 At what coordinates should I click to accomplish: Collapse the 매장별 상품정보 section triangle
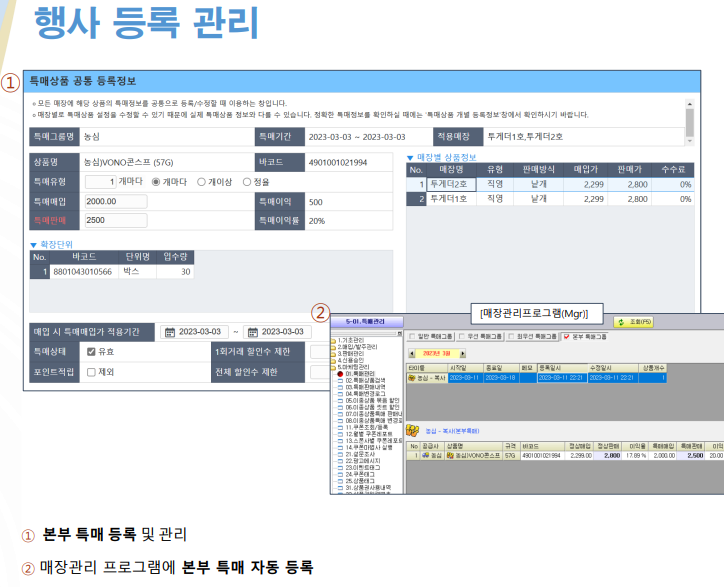tap(410, 158)
